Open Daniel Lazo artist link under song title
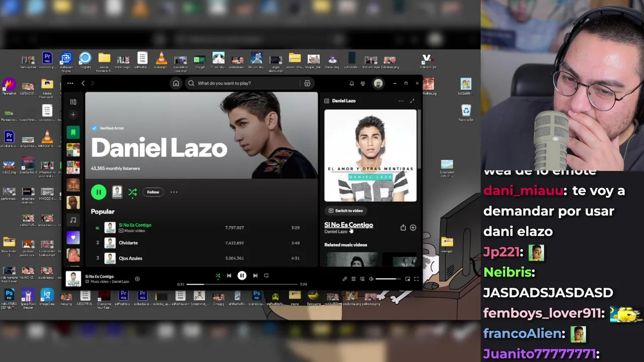This screenshot has width=644, height=362. (336, 232)
